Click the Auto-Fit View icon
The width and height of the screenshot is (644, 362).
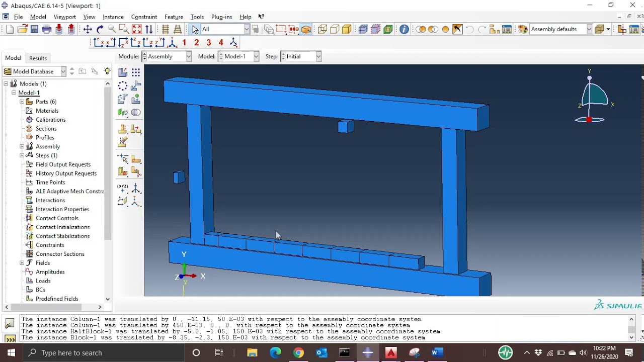click(136, 30)
